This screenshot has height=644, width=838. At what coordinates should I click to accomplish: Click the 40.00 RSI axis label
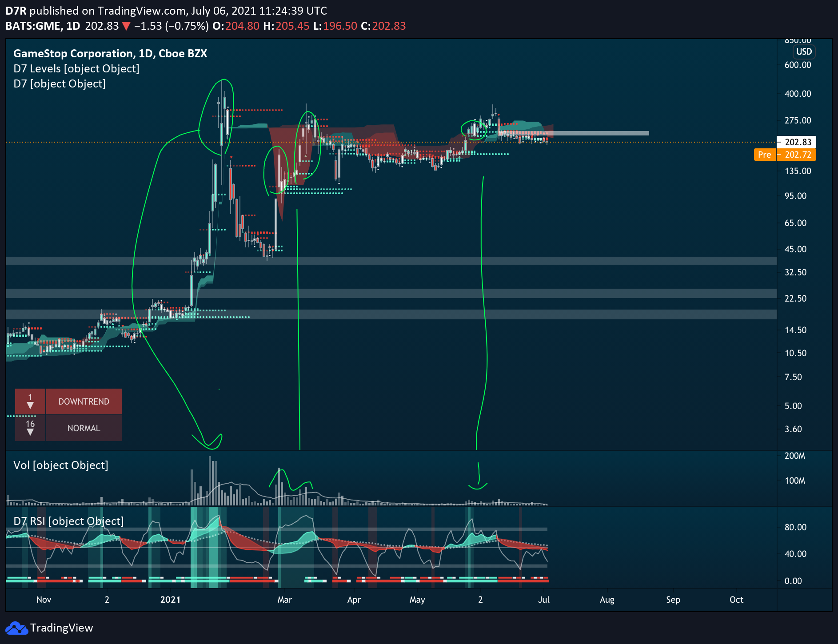pos(795,554)
